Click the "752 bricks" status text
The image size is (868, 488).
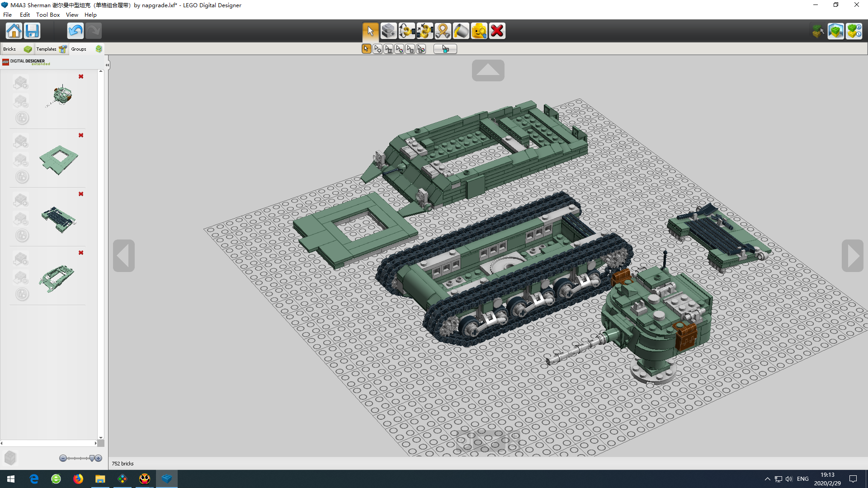click(x=123, y=464)
